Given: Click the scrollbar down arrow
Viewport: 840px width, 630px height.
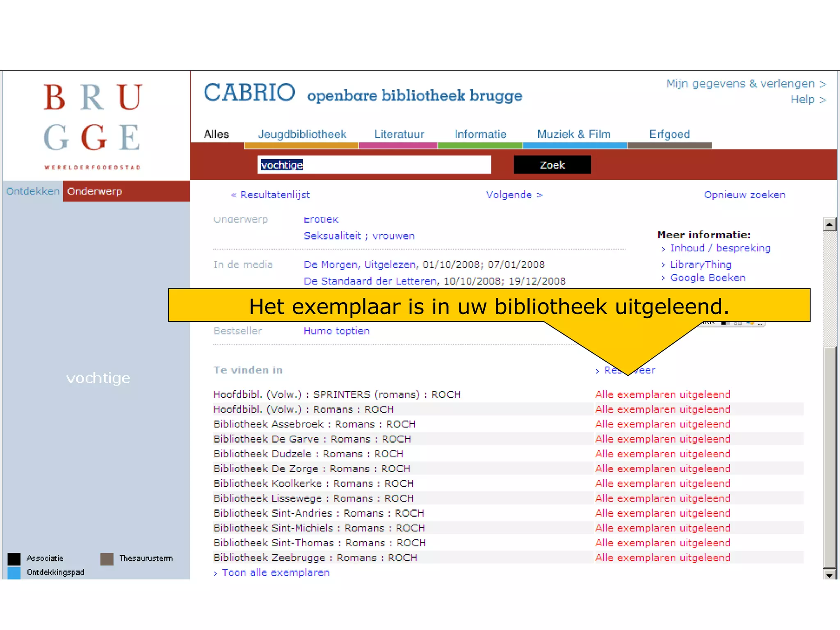Looking at the screenshot, I should pos(829,575).
